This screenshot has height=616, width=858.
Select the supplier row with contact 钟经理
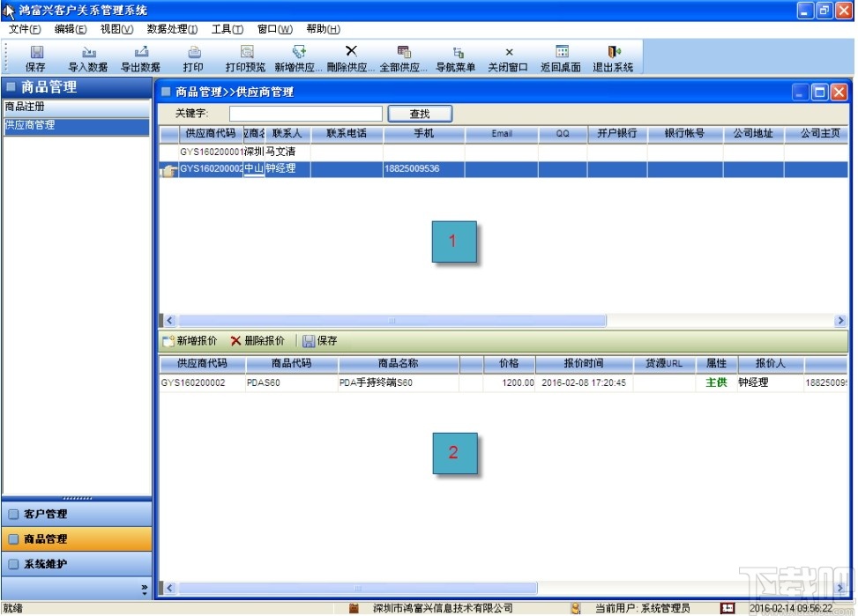(504, 168)
